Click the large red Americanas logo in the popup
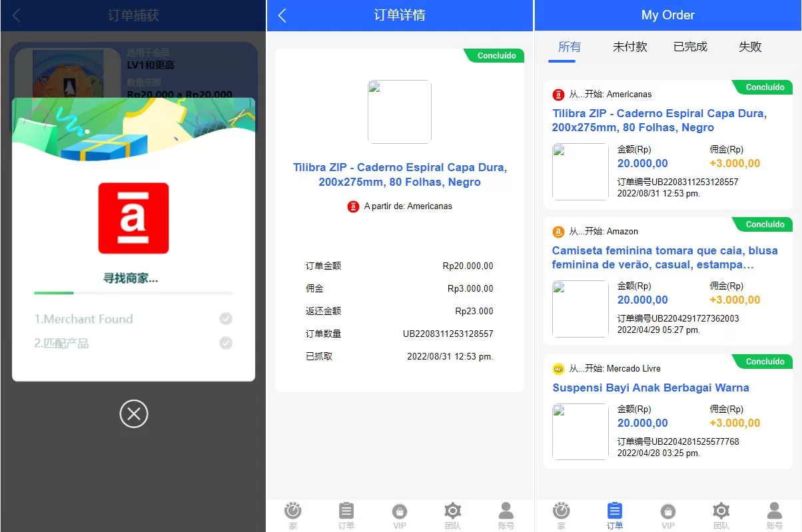This screenshot has height=532, width=802. [133, 218]
